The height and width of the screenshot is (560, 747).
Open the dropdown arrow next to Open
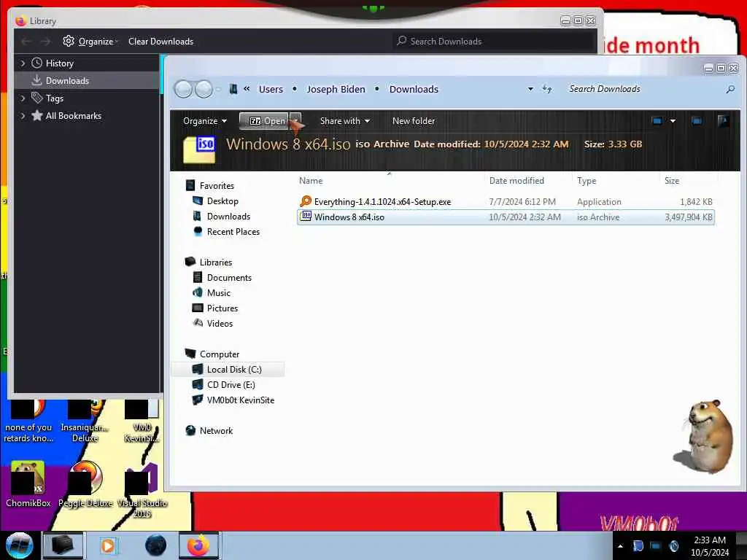pos(295,121)
